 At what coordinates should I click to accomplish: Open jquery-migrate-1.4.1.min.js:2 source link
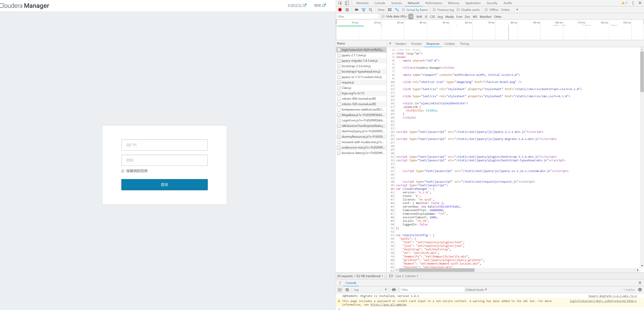coord(612,296)
